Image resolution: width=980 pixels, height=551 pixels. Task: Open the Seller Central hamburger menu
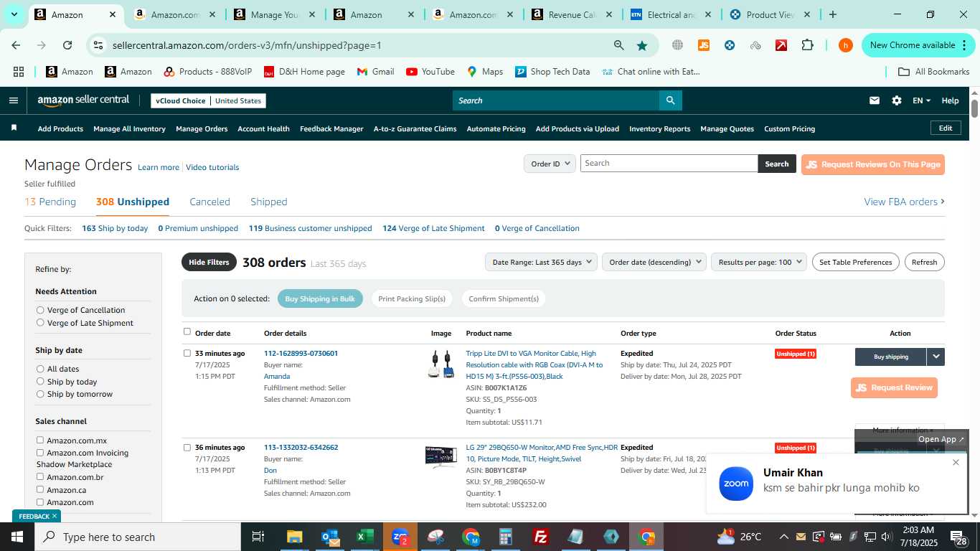pyautogui.click(x=13, y=100)
